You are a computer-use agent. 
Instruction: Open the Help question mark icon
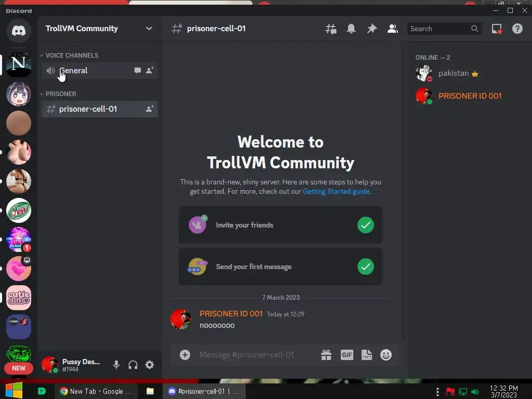click(x=517, y=29)
